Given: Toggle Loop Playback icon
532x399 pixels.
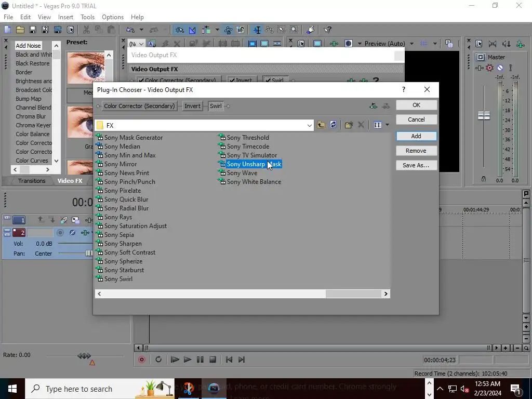Looking at the screenshot, I should point(158,360).
